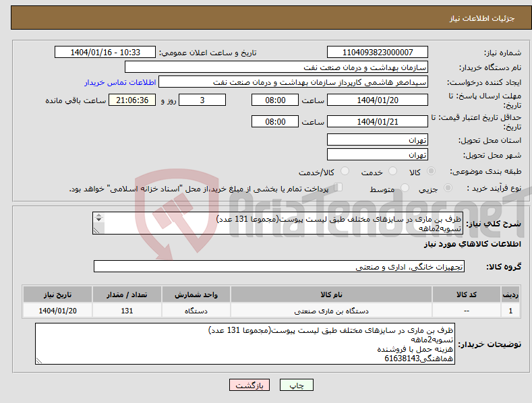Click resize handle of توضیحات خریدار textarea

39,361
